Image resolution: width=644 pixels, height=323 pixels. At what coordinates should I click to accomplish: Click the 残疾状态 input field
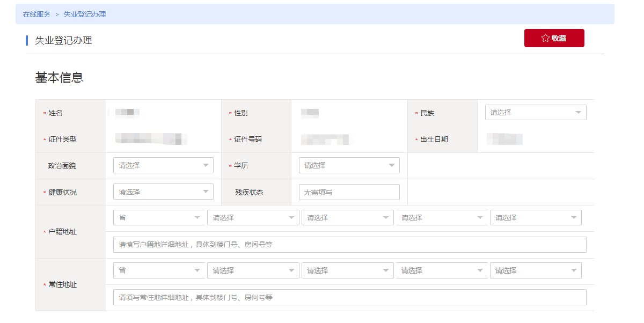tap(349, 192)
